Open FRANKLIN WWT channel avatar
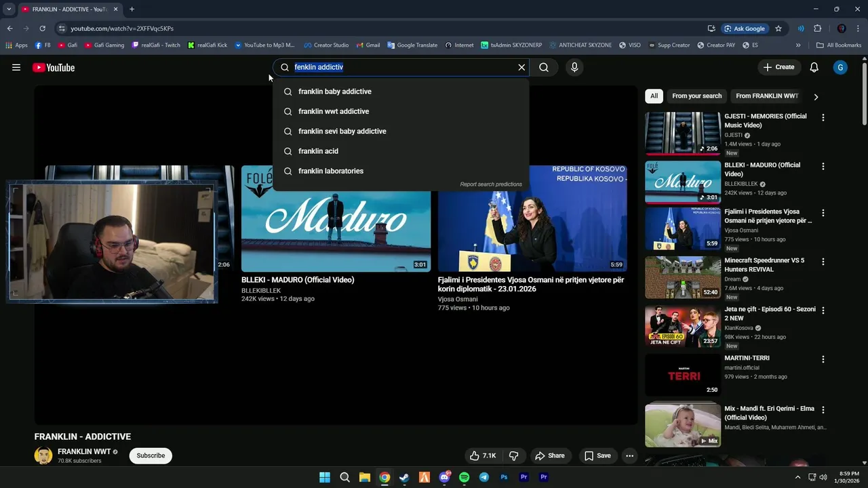Viewport: 868px width, 488px height. tap(43, 455)
